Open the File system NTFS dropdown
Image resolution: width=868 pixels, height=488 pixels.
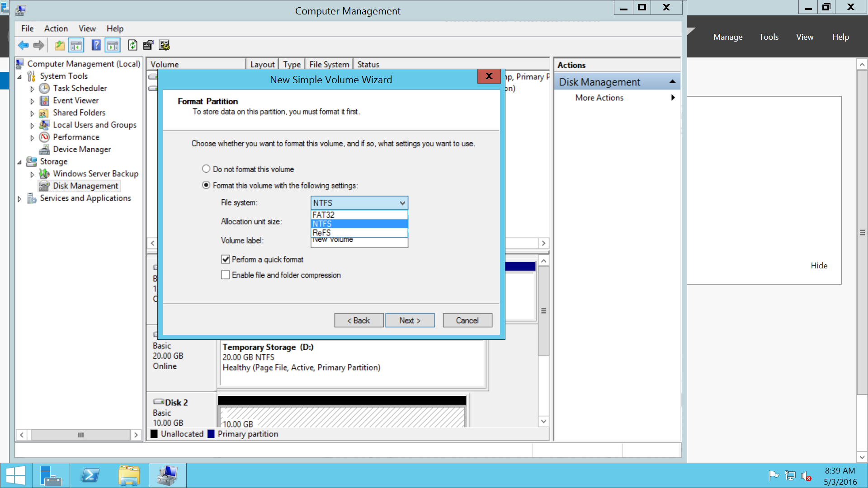tap(359, 203)
